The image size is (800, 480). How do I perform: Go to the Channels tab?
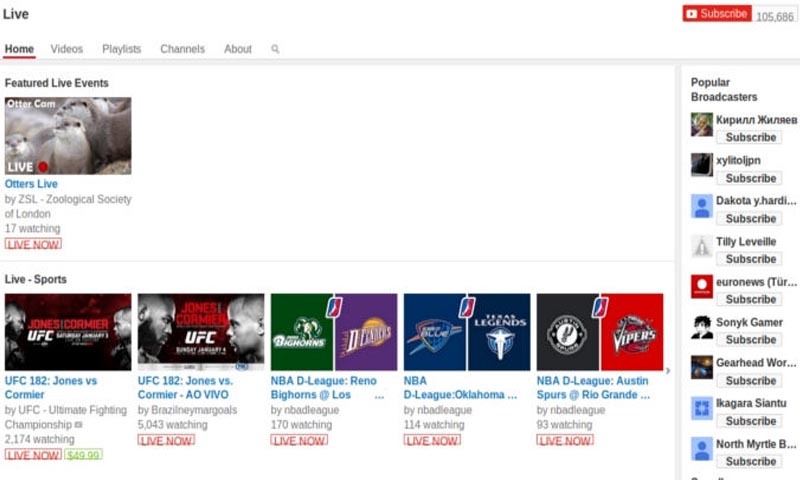tap(182, 49)
